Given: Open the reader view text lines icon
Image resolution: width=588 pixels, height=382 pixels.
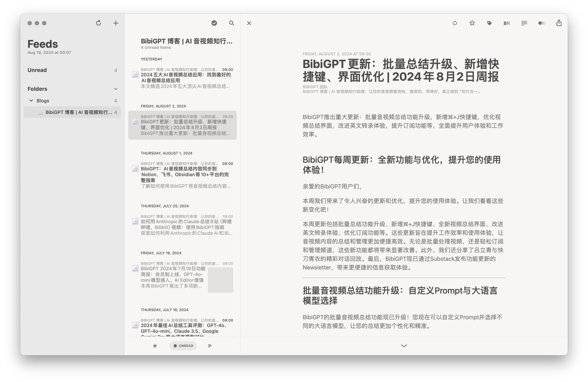Looking at the screenshot, I should [x=524, y=23].
